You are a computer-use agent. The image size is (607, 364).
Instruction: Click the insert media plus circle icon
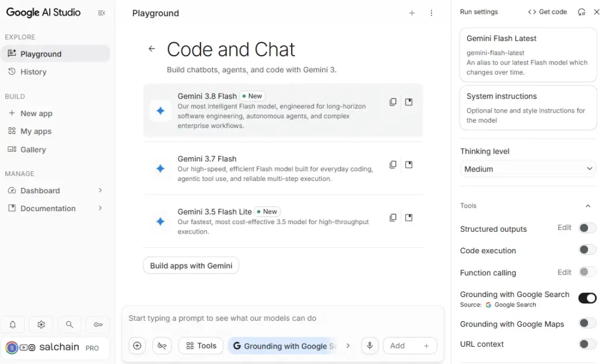[x=137, y=346]
